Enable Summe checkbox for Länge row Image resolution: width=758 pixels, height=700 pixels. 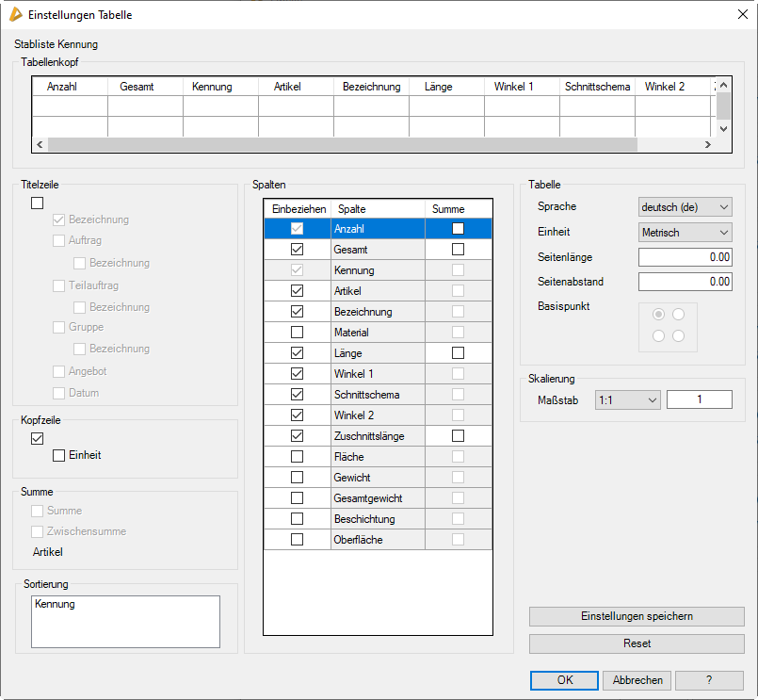coord(458,353)
